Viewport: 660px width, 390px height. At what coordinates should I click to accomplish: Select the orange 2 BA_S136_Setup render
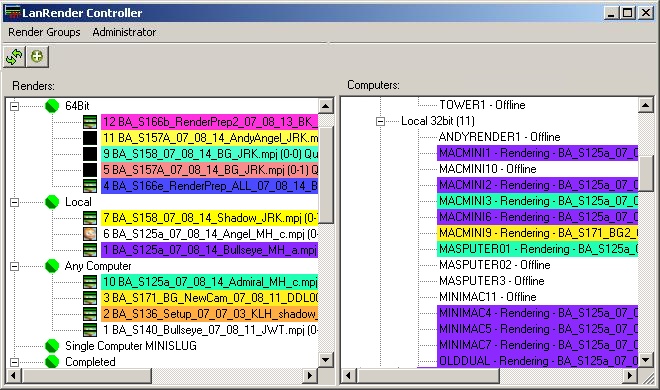[x=210, y=314]
